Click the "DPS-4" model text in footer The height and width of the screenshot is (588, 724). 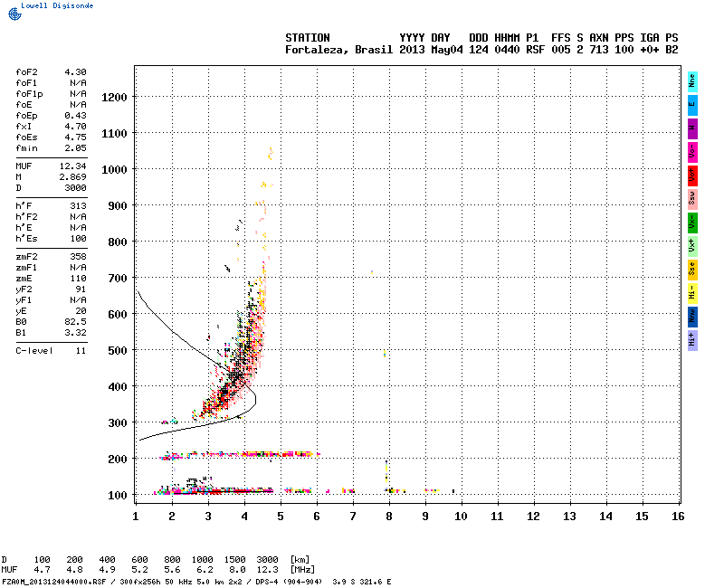(264, 582)
